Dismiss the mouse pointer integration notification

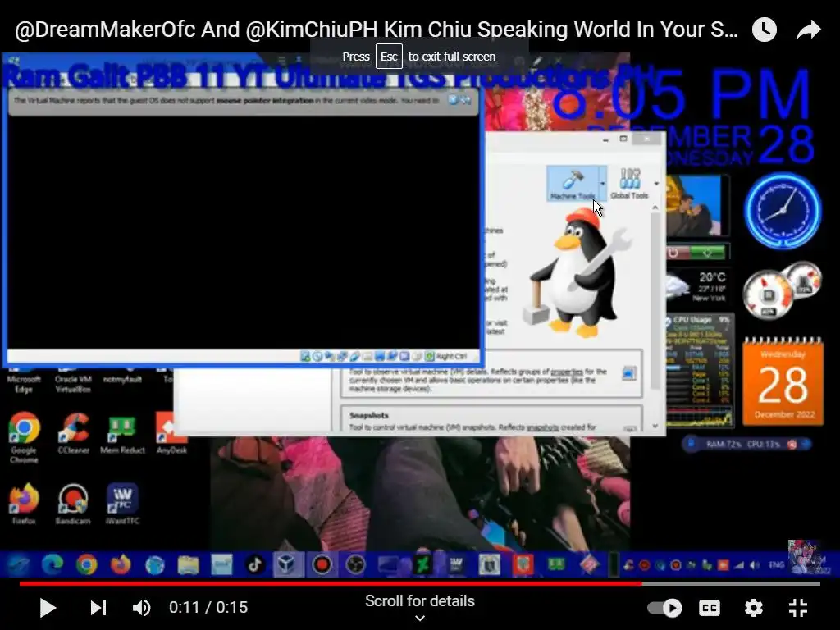[x=453, y=99]
